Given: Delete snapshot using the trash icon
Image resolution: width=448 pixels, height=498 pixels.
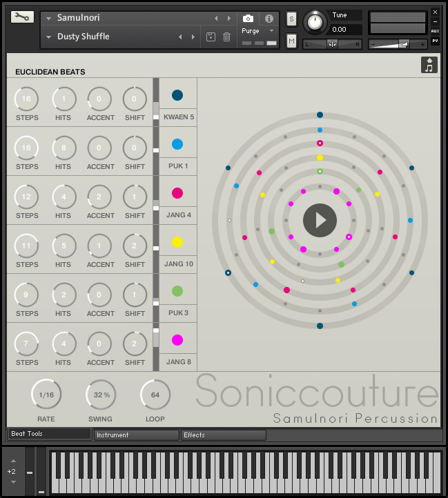Looking at the screenshot, I should pyautogui.click(x=226, y=37).
